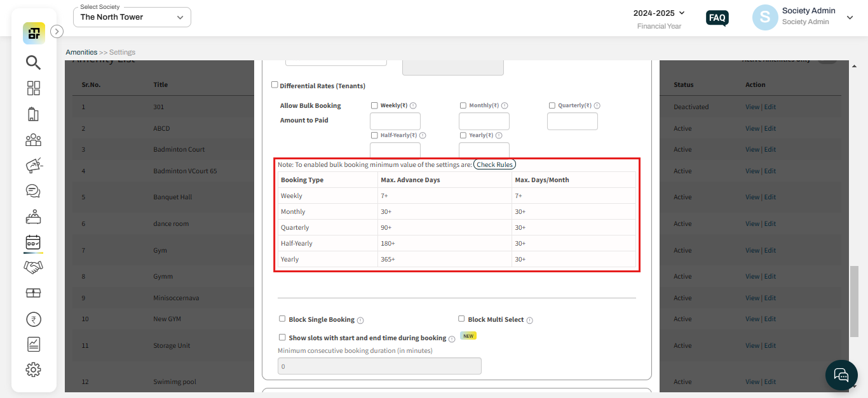Navigate to Amenities via the breadcrumb
Screen dimensions: 868x398
81,51
